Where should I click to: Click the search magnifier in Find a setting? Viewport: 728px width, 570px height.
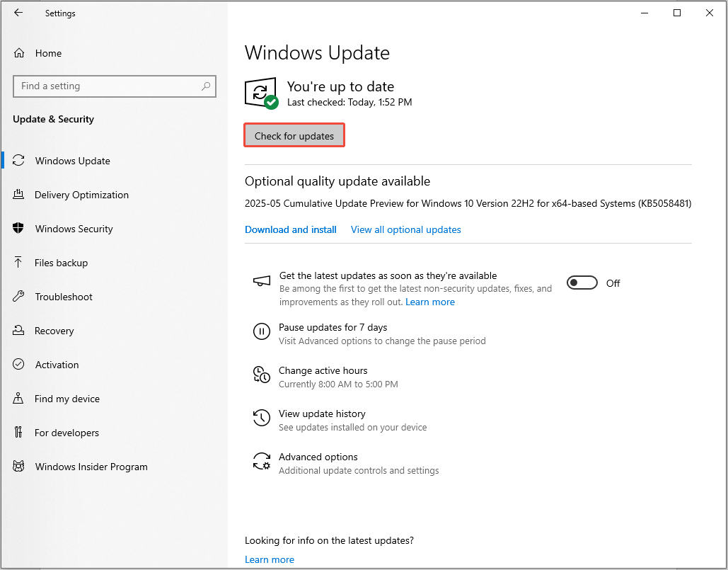(206, 86)
